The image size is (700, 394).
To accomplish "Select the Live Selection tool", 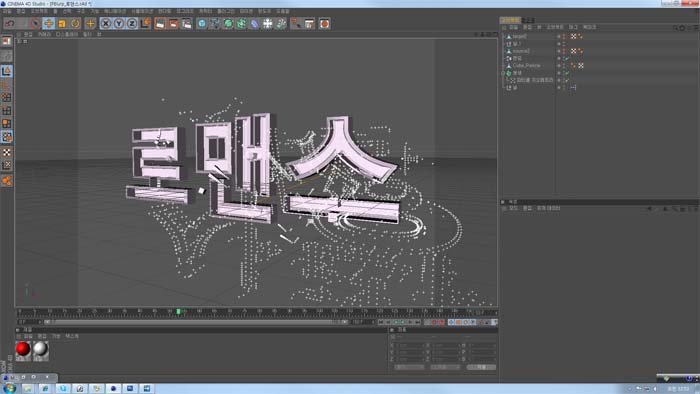I will click(x=35, y=23).
